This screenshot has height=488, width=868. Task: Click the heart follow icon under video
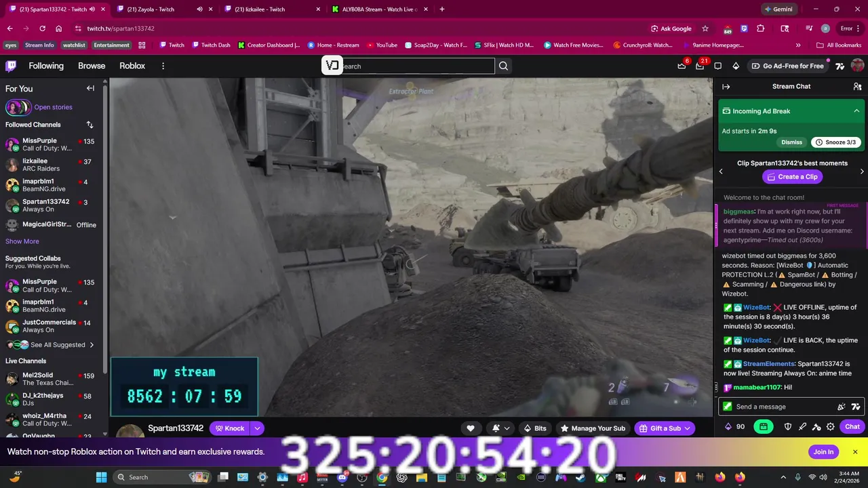click(471, 428)
